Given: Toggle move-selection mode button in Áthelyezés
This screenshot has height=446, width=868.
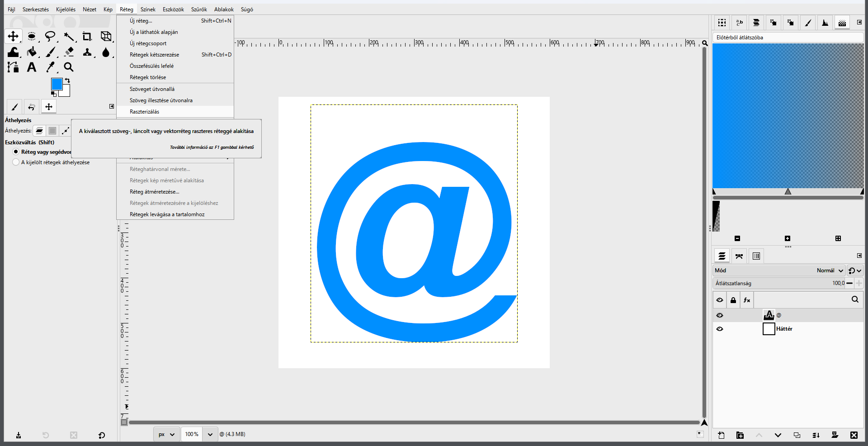Looking at the screenshot, I should tap(52, 131).
